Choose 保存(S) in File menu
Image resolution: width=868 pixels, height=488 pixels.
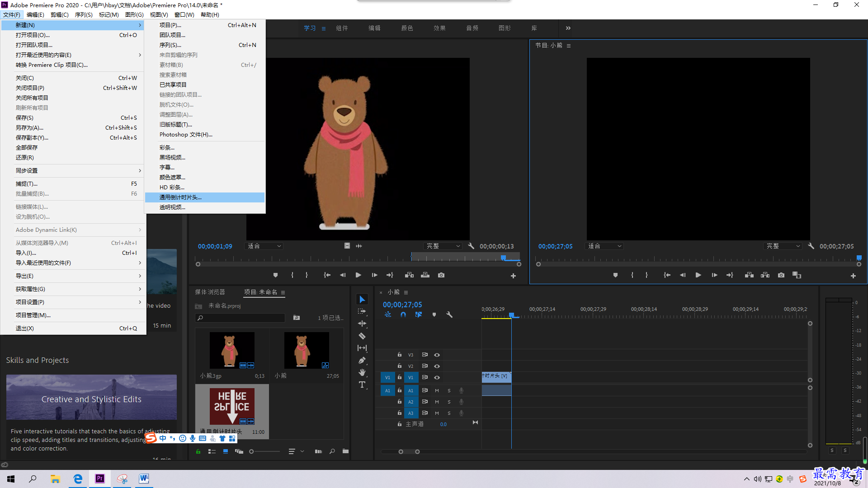pyautogui.click(x=73, y=118)
